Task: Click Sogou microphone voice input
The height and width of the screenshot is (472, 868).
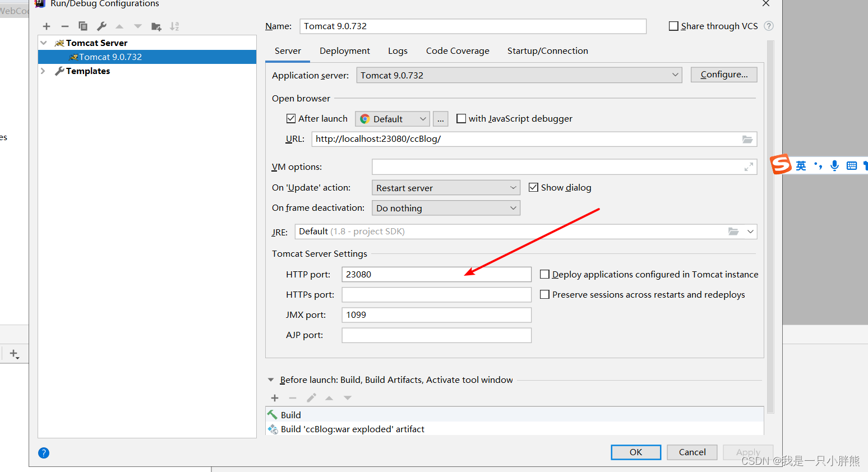Action: [835, 165]
